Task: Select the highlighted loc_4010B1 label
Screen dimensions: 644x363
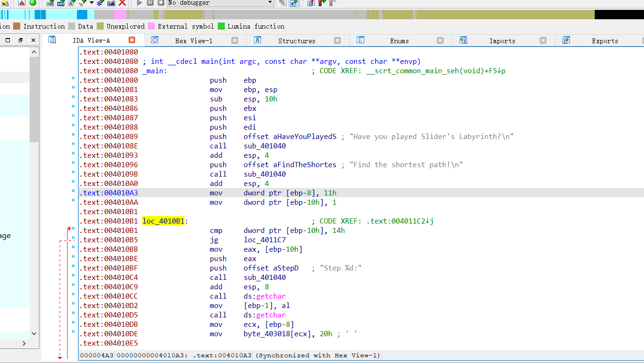Action: (164, 221)
